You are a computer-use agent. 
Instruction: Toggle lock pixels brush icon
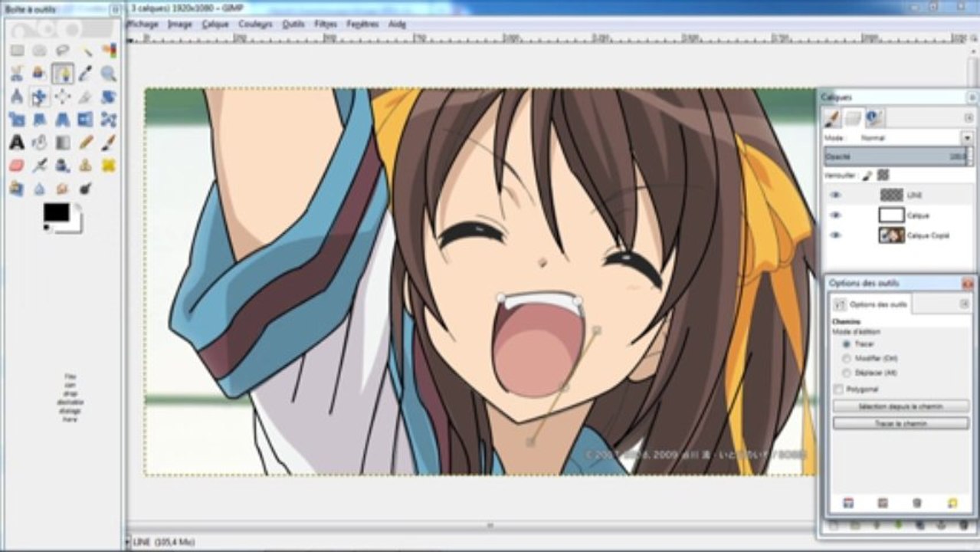tap(868, 175)
